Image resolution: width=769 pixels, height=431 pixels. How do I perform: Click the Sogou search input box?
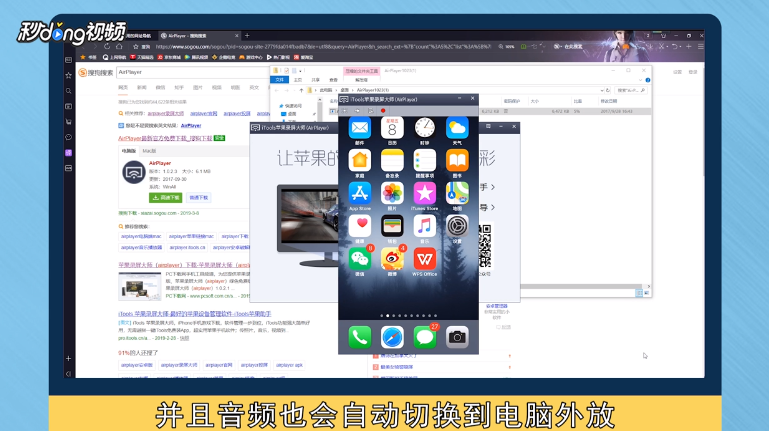coord(193,72)
